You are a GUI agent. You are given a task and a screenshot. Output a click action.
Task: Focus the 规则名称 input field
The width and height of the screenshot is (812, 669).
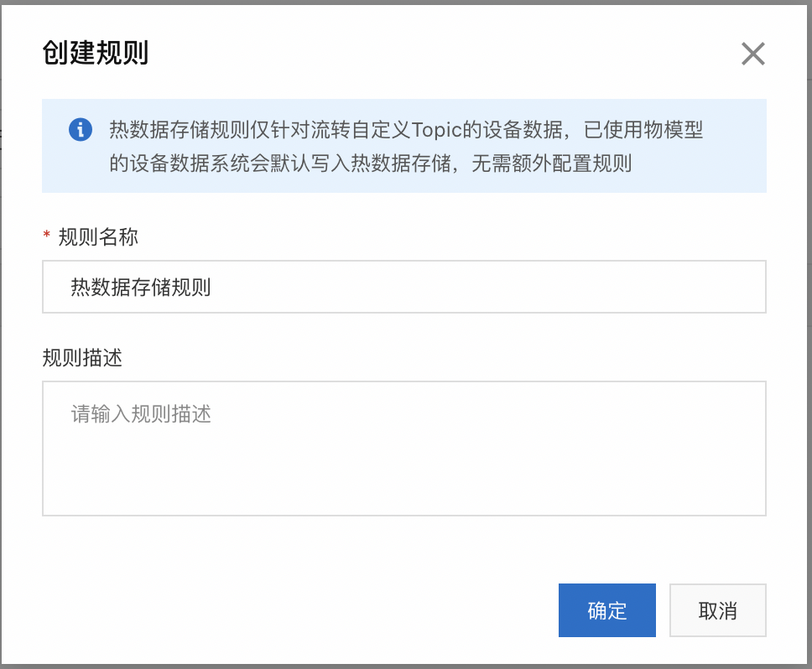point(404,287)
